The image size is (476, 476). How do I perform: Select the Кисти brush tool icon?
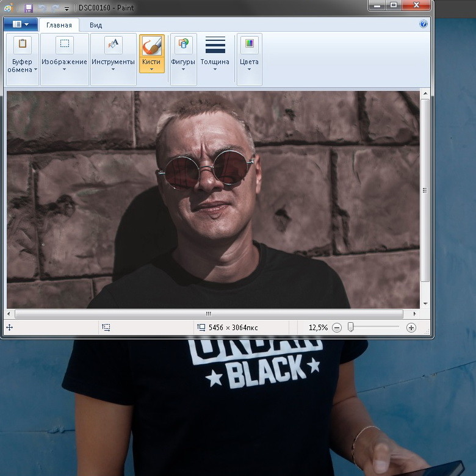click(x=151, y=46)
